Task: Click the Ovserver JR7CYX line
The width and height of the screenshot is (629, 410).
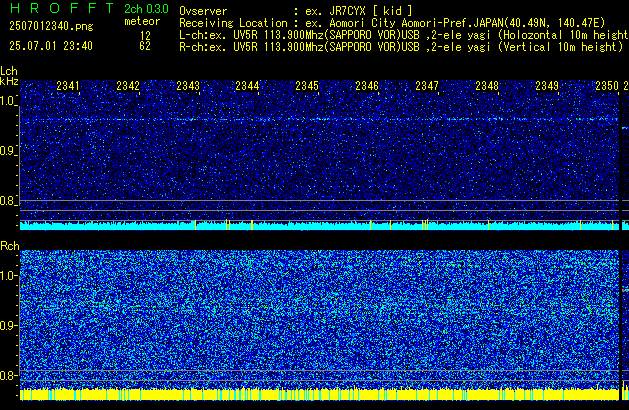Action: point(296,11)
